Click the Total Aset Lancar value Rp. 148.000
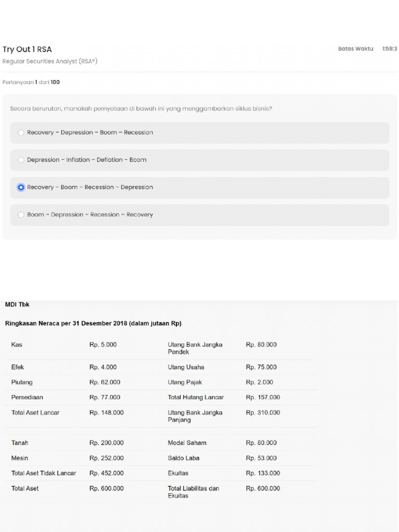 pos(107,413)
